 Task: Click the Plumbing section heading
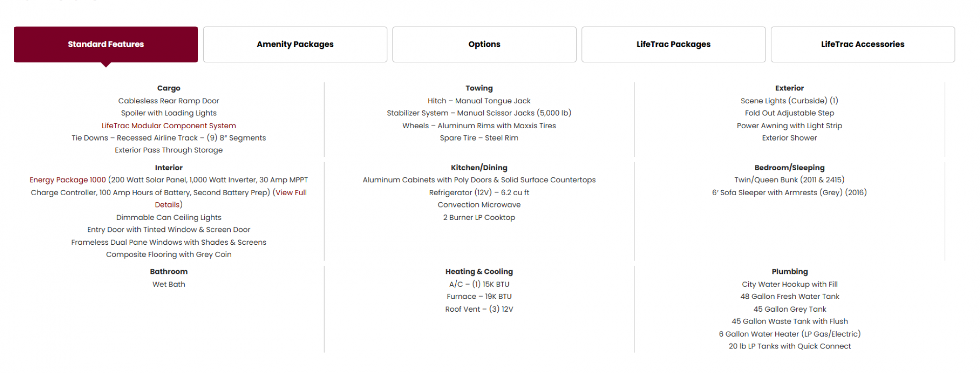tap(790, 272)
